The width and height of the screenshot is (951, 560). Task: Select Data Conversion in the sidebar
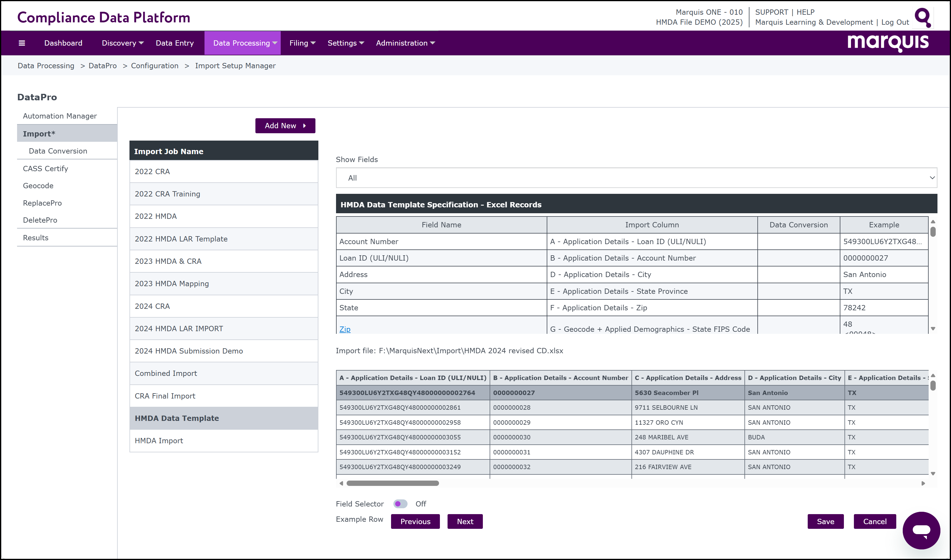pyautogui.click(x=58, y=151)
